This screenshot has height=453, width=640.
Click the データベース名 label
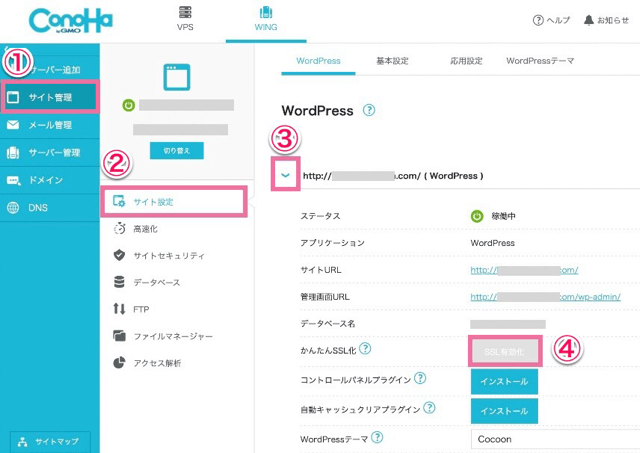(327, 324)
